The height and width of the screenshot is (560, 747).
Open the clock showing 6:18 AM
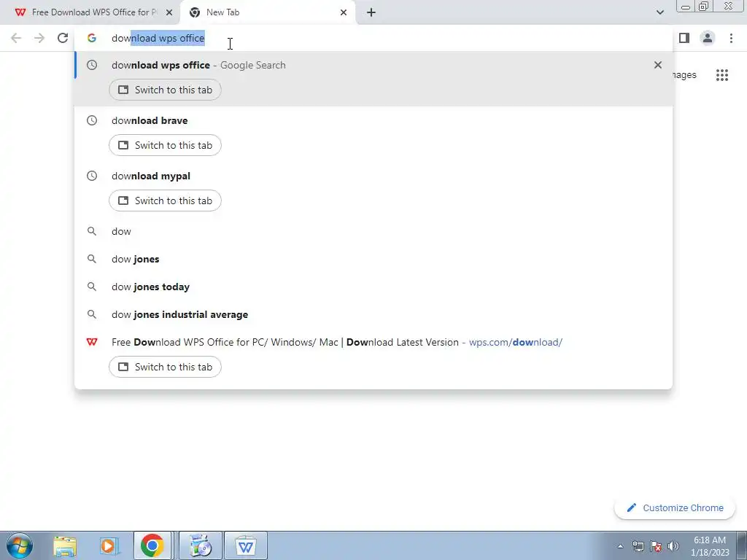tap(710, 545)
